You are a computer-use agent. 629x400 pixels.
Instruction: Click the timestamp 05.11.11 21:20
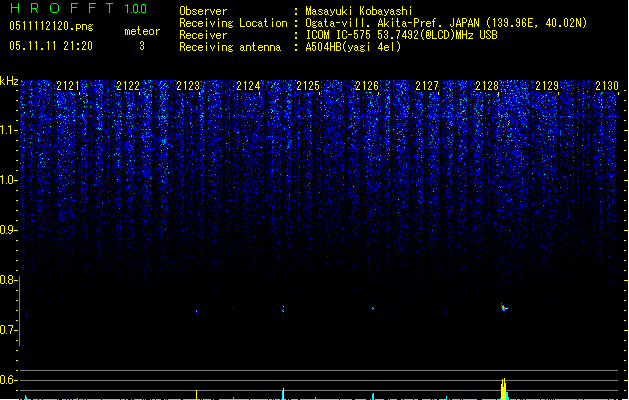click(51, 46)
